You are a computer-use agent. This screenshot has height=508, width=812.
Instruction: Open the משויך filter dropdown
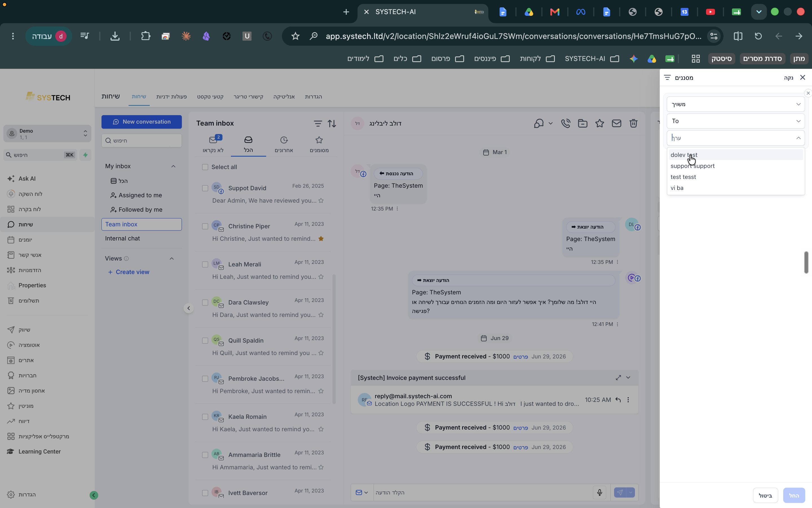tap(736, 104)
